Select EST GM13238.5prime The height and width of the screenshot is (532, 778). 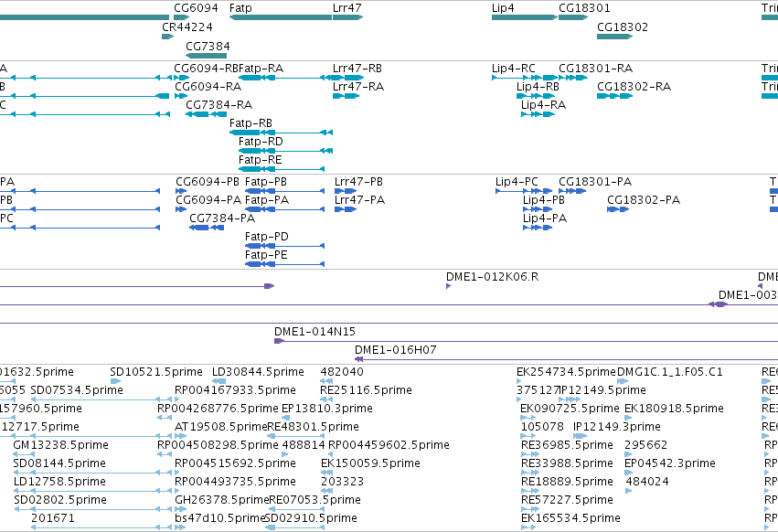60,445
